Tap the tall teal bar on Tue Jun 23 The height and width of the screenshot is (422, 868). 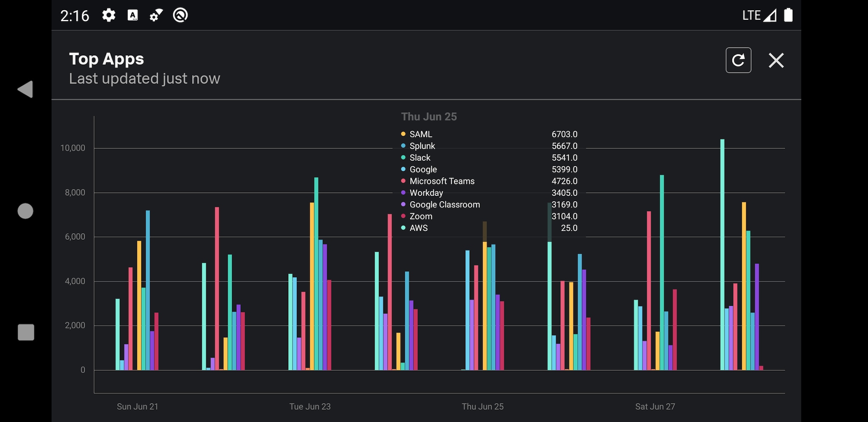coord(316,274)
